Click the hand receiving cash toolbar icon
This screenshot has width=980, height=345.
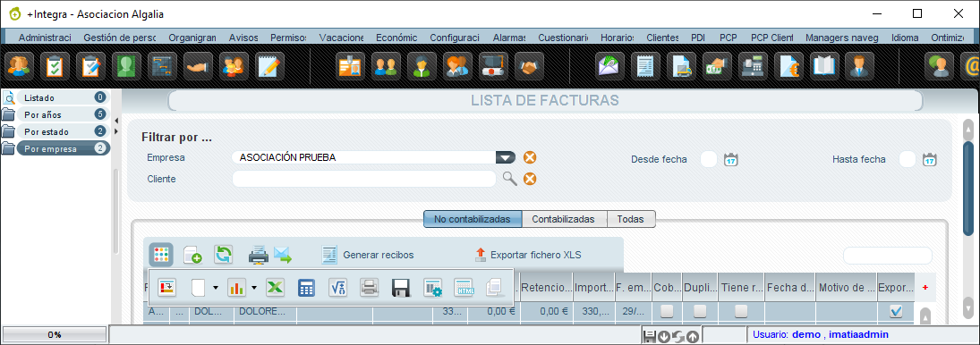[x=717, y=65]
